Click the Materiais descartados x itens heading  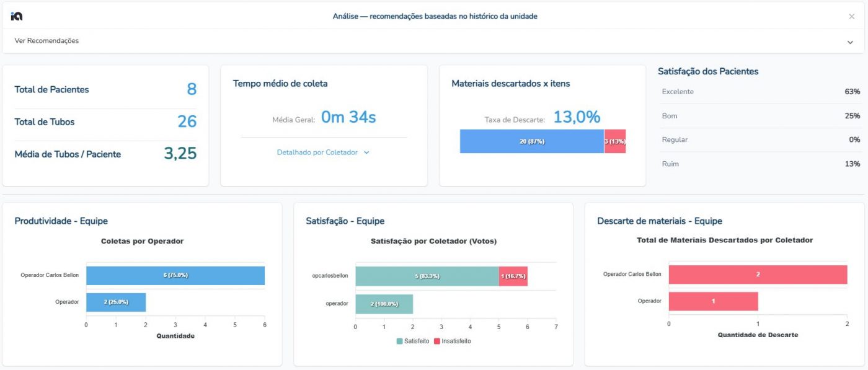pyautogui.click(x=511, y=83)
